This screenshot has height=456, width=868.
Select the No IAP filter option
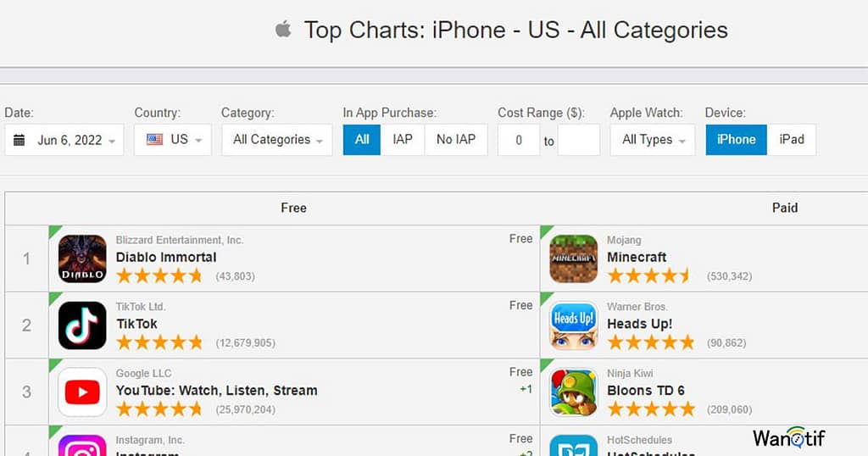[x=456, y=140]
